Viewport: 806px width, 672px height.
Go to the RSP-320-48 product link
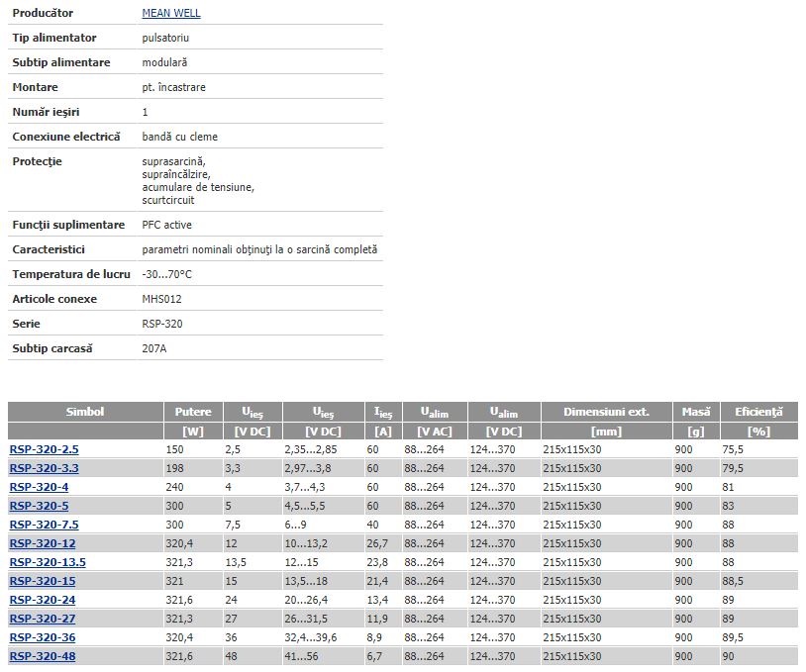coord(42,656)
